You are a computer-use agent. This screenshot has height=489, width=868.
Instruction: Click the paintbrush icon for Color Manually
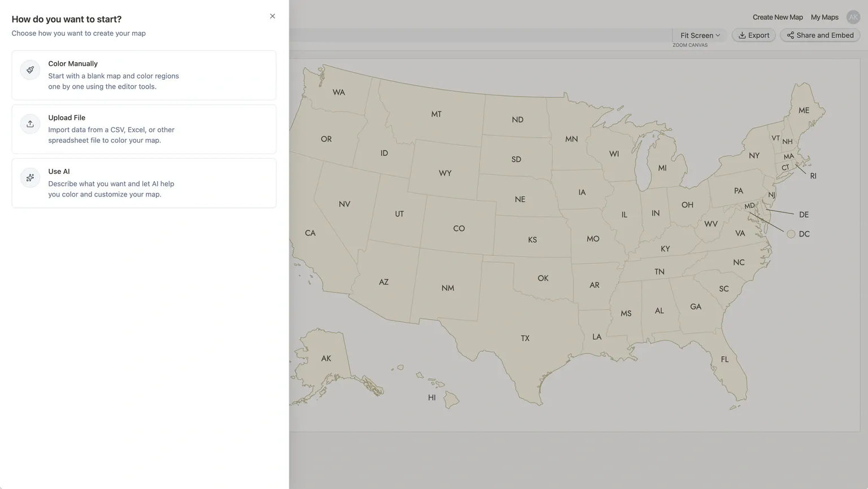[x=30, y=70]
